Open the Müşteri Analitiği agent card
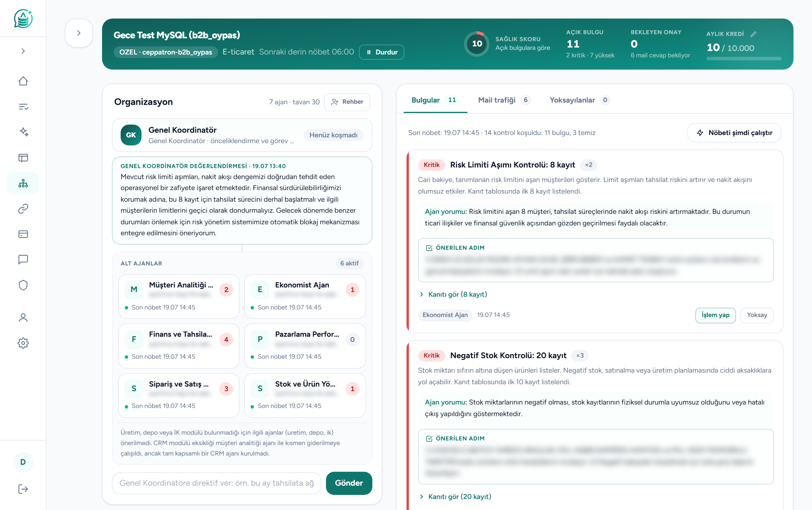 coord(179,296)
